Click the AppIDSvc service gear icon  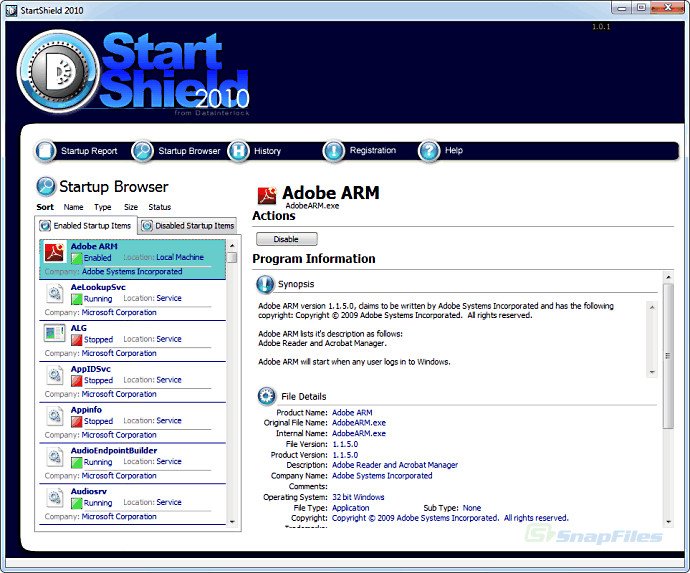[x=55, y=375]
